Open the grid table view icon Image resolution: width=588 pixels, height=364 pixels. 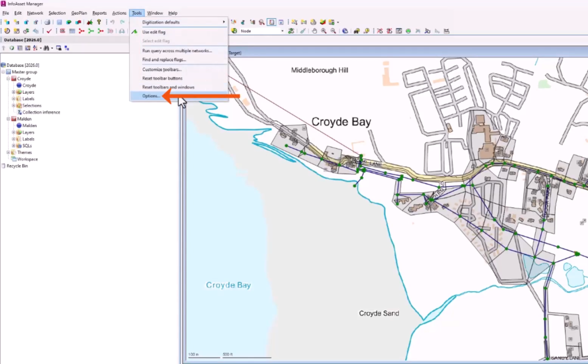[x=72, y=31]
